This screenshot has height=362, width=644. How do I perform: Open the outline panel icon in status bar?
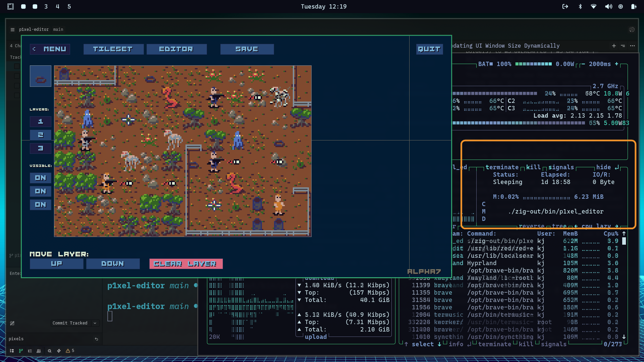(30, 351)
